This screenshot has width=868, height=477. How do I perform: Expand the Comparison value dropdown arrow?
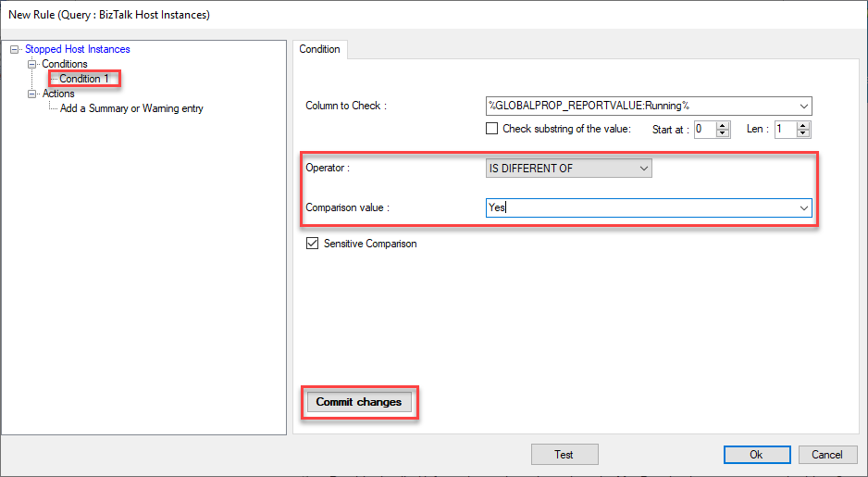click(803, 208)
